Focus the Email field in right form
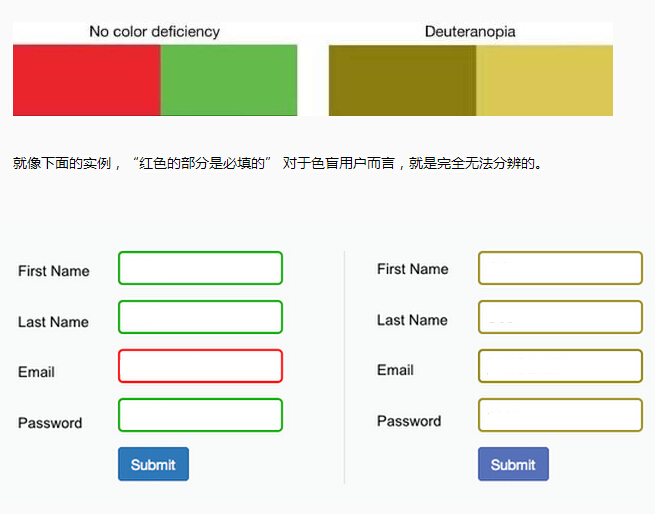 [x=560, y=366]
